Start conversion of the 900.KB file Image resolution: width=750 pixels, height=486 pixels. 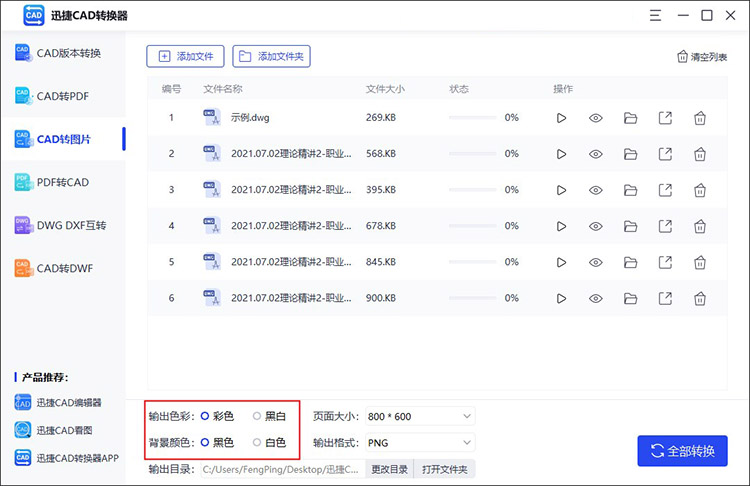(561, 298)
